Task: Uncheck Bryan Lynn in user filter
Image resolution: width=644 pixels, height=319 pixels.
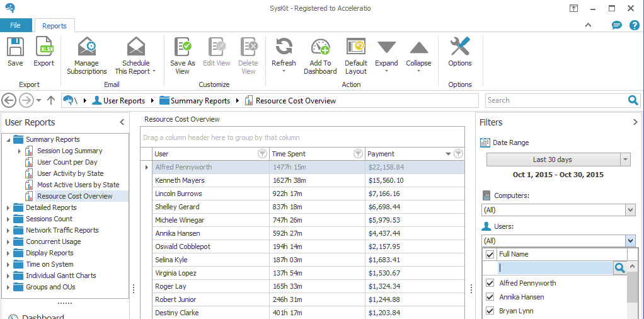Action: 490,310
